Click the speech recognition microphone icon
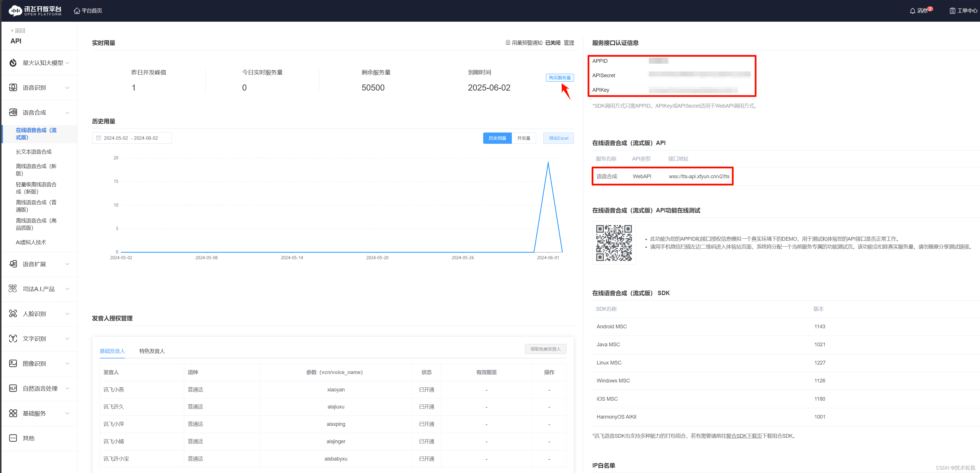This screenshot has width=980, height=473. tap(13, 88)
